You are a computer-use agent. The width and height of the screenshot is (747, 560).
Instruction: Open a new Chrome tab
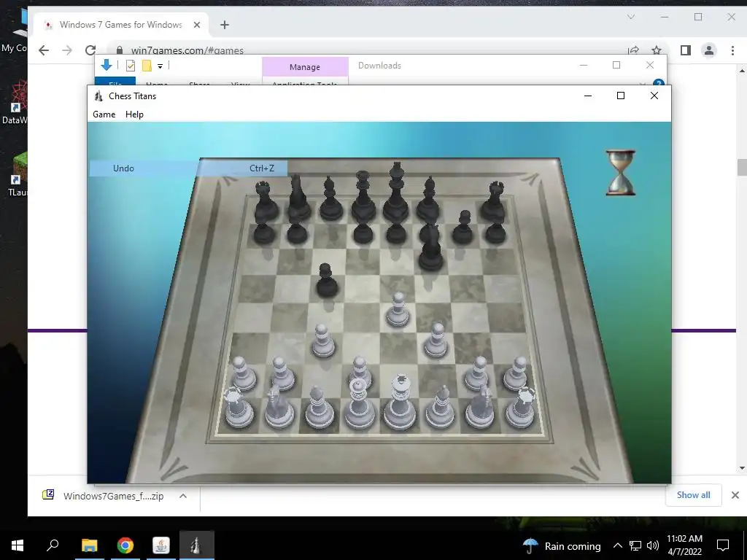(x=225, y=25)
